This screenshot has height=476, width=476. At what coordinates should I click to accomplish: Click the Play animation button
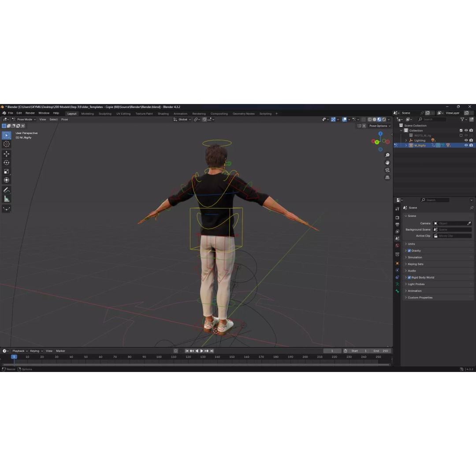pyautogui.click(x=201, y=351)
